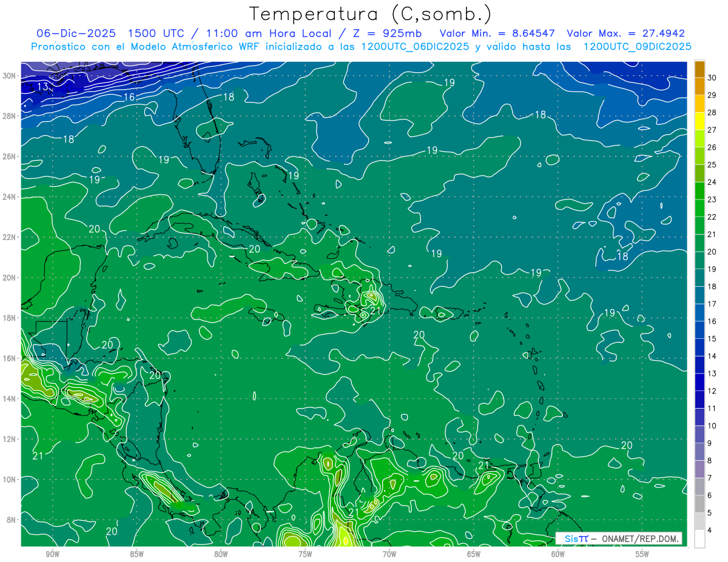The image size is (728, 562).
Task: Click the '13' contour label on the map
Action: click(x=42, y=87)
